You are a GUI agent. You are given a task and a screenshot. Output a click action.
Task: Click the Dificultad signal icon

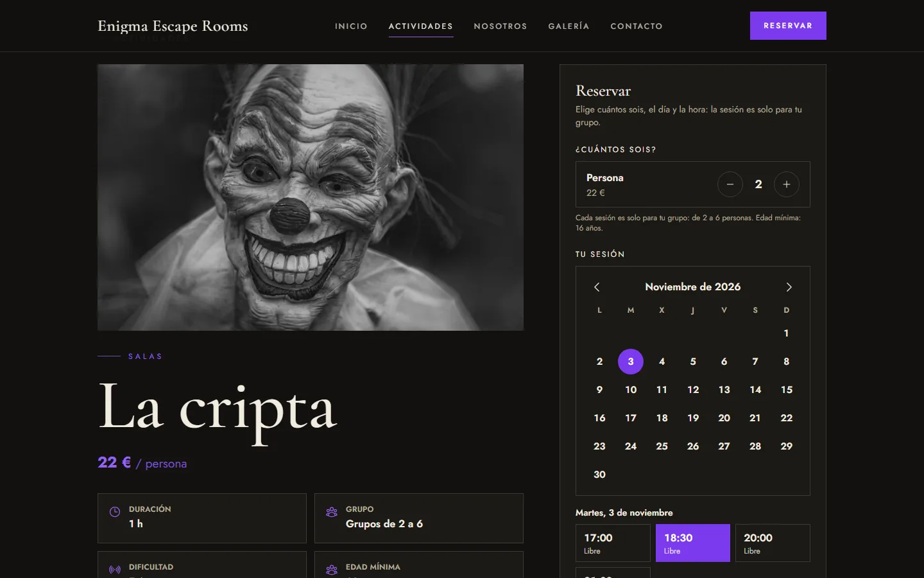(115, 570)
